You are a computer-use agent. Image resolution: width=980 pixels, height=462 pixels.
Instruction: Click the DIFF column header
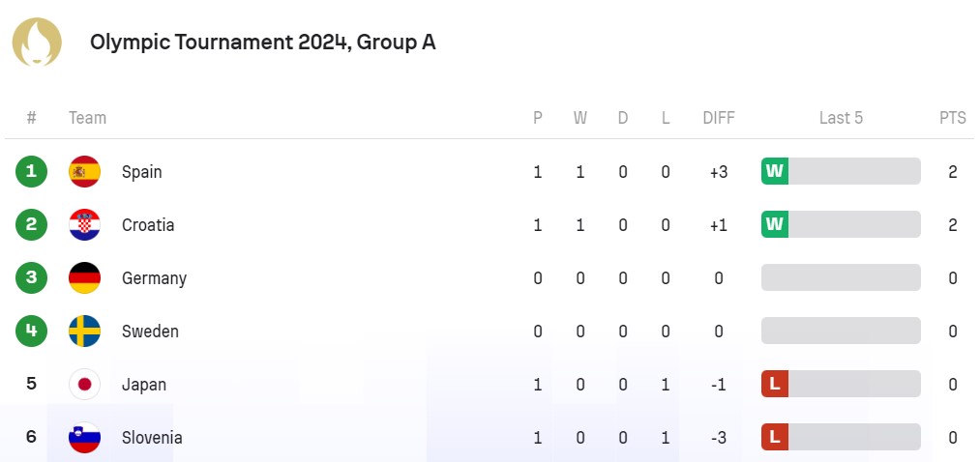[719, 118]
